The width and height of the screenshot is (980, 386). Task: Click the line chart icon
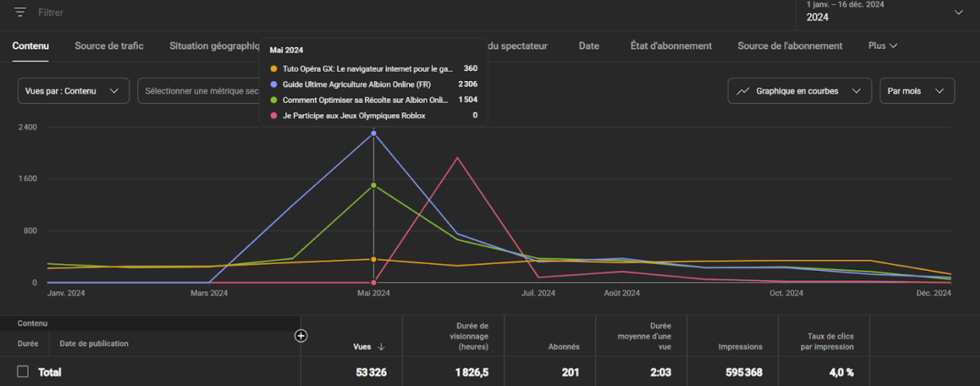(743, 91)
